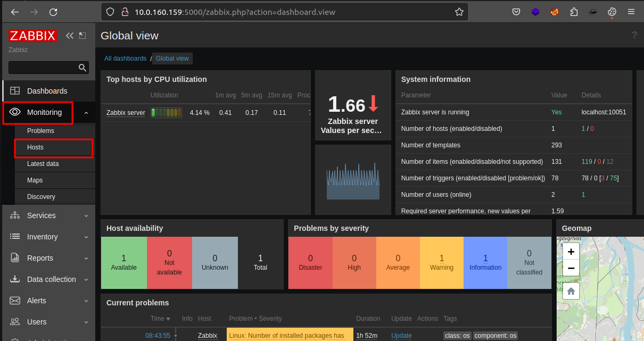The width and height of the screenshot is (644, 341).
Task: Click the Services nodes icon
Action: click(15, 215)
